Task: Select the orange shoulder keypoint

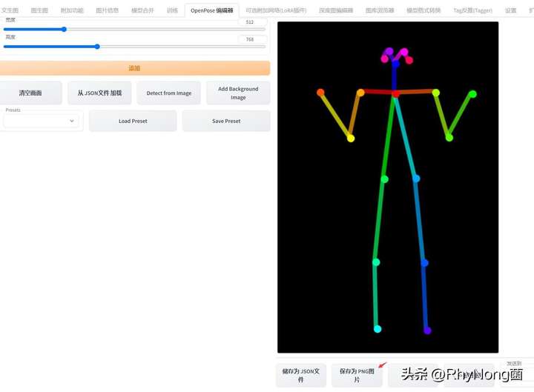Action: pyautogui.click(x=360, y=93)
